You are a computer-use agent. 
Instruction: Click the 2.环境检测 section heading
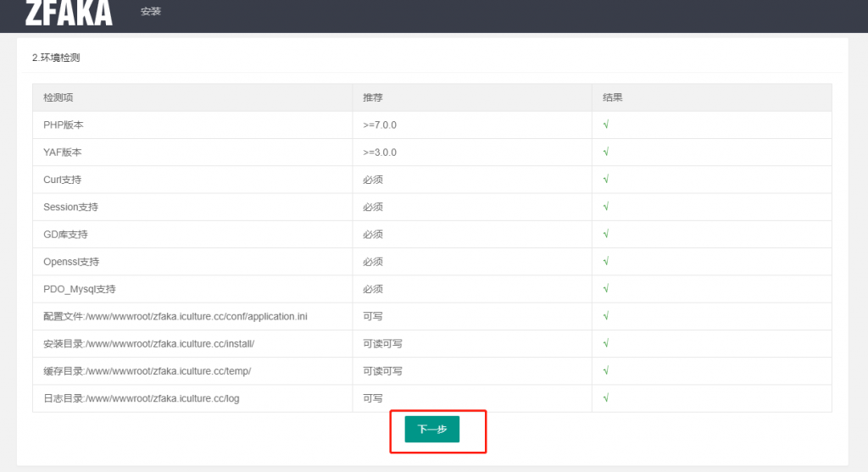[x=56, y=58]
